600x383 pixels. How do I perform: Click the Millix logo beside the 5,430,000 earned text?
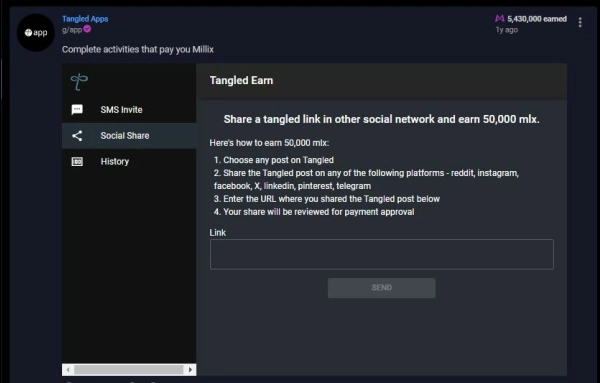pyautogui.click(x=500, y=18)
